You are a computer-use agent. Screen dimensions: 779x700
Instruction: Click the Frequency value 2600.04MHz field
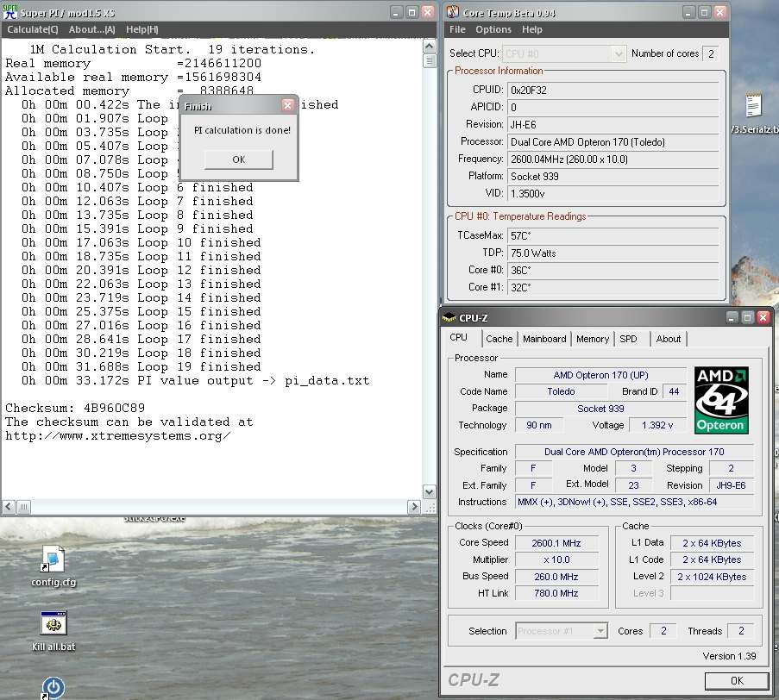click(613, 159)
